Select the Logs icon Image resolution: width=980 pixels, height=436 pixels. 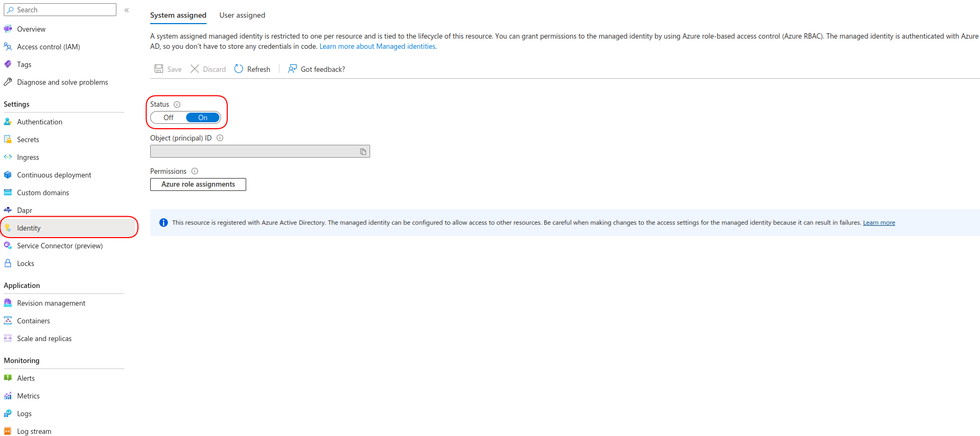click(x=8, y=413)
